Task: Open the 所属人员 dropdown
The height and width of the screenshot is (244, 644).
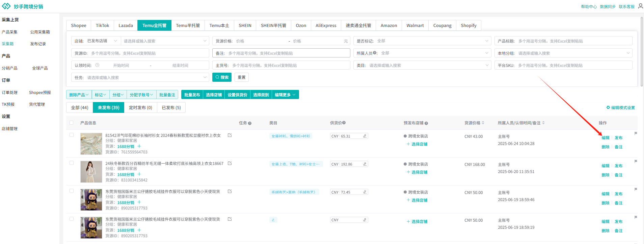Action: pyautogui.click(x=422, y=53)
